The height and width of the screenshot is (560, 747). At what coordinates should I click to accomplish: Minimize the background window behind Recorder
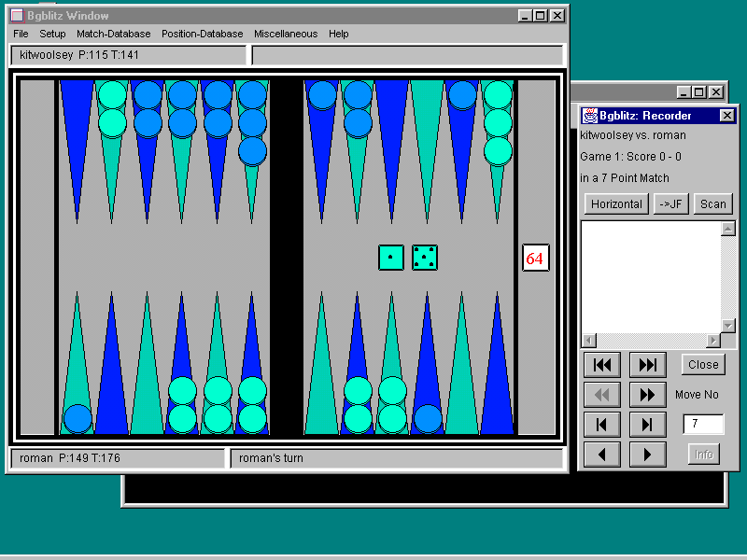[x=684, y=91]
